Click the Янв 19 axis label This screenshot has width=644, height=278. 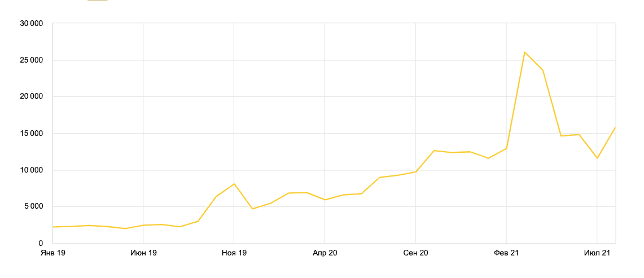pos(53,253)
